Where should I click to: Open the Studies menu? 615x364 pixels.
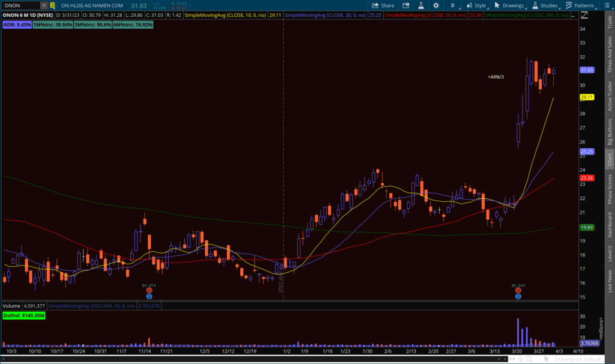pyautogui.click(x=545, y=5)
